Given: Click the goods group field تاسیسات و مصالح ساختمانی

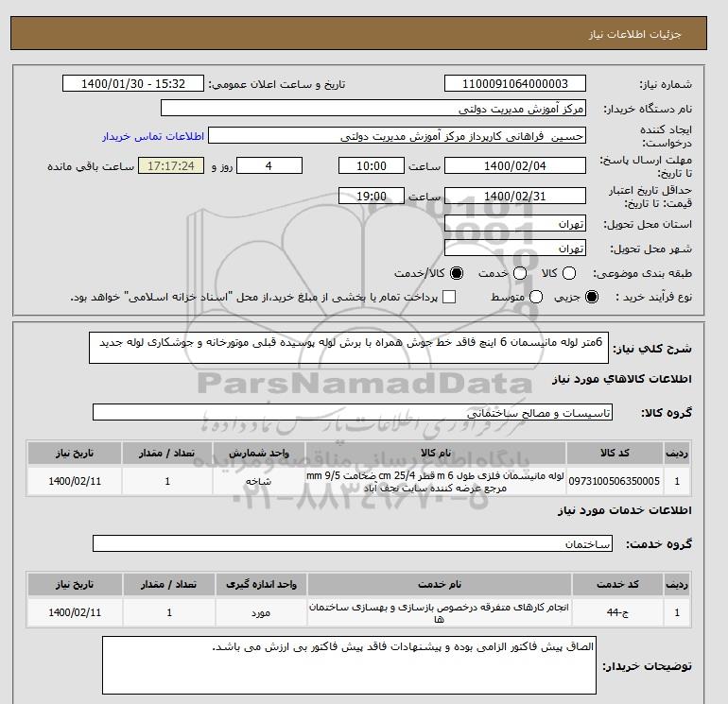Looking at the screenshot, I should pyautogui.click(x=353, y=412).
